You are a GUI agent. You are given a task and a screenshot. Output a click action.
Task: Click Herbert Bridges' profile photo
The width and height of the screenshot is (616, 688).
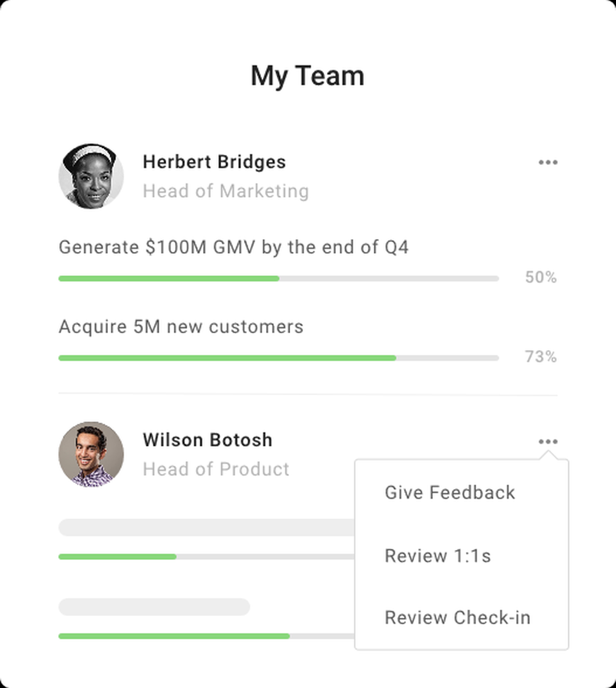tap(91, 176)
